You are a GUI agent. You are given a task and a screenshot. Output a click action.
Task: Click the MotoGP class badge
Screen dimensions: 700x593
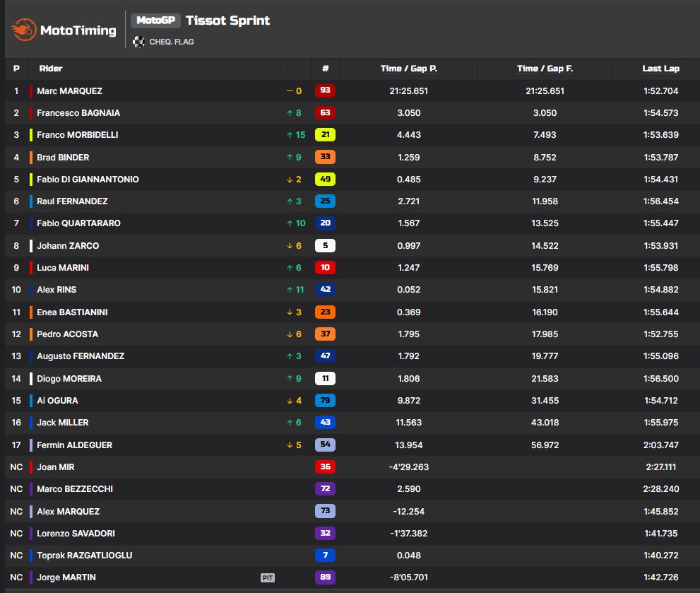coord(155,20)
